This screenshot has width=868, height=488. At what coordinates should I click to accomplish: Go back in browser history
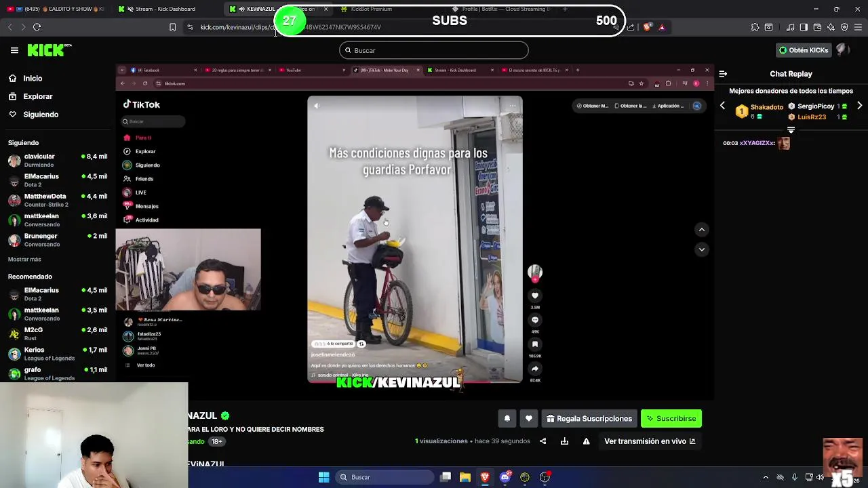9,27
